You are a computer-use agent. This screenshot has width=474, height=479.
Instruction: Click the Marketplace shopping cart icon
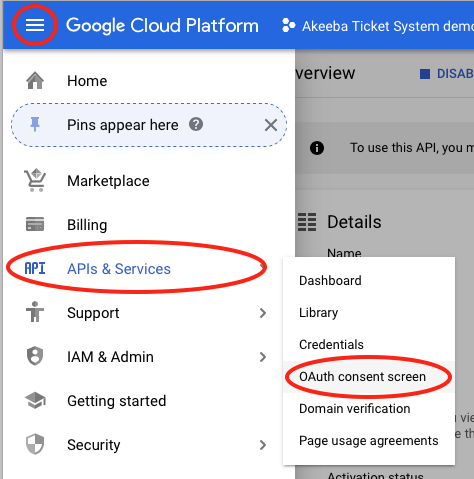(35, 180)
